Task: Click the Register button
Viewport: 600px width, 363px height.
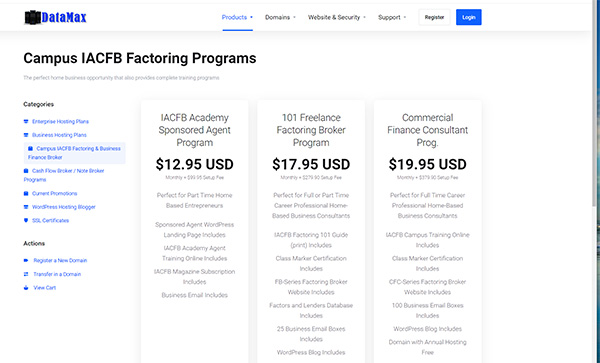Action: click(x=434, y=17)
